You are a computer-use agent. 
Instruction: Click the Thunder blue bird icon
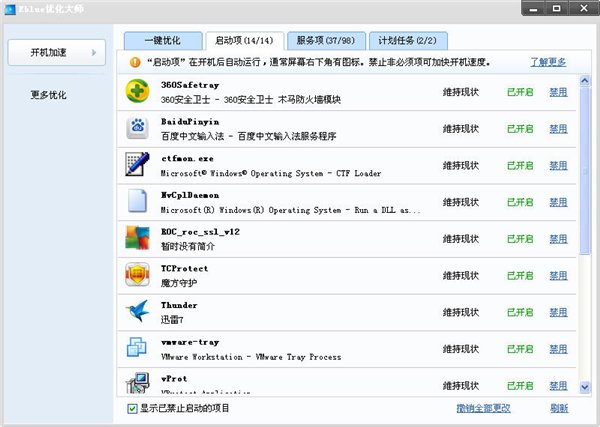coord(137,311)
